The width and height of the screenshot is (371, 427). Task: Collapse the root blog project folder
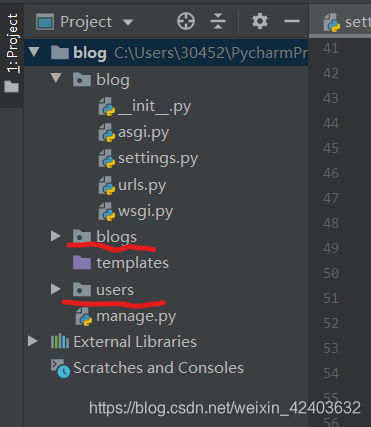pyautogui.click(x=34, y=52)
